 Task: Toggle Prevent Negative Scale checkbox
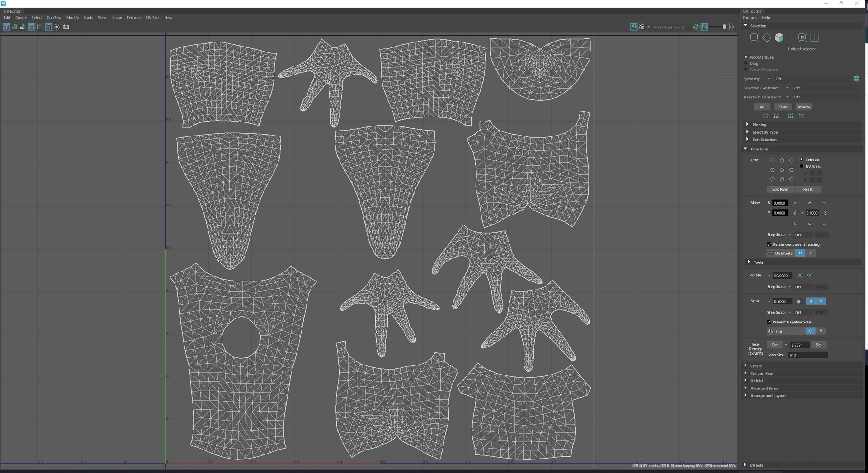click(769, 322)
